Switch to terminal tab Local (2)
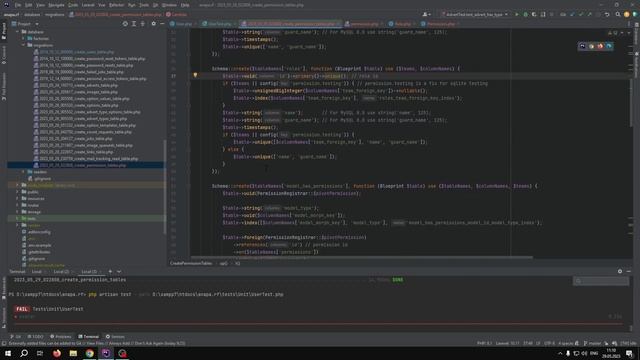The height and width of the screenshot is (360, 640). (61, 271)
